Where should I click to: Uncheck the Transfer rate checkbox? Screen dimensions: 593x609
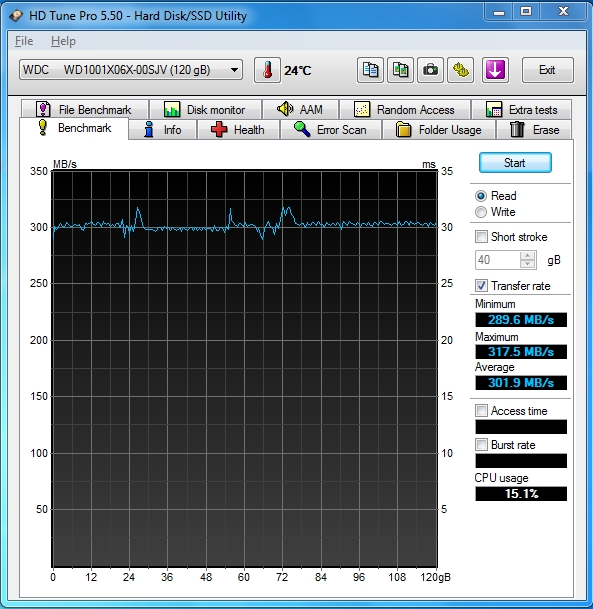click(x=481, y=286)
